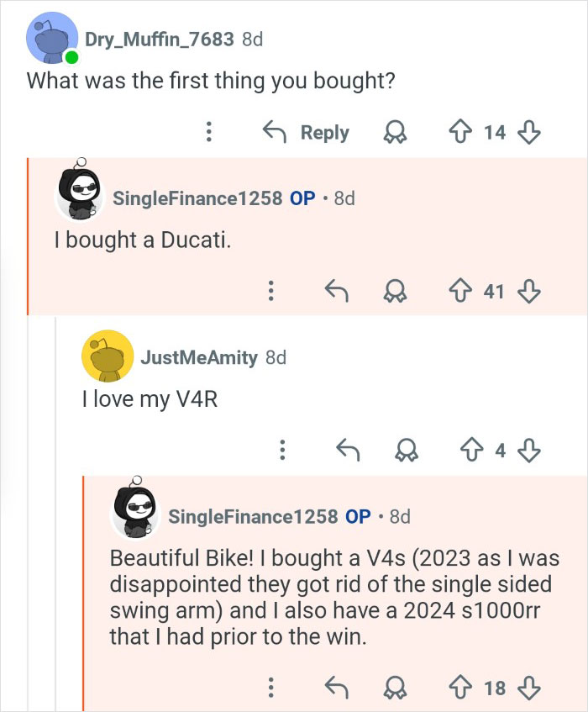Click the OP badge next to SingleFinance1258

[303, 197]
